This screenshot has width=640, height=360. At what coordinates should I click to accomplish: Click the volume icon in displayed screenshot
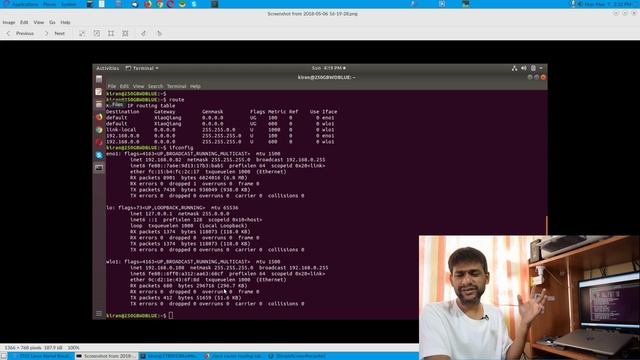(x=524, y=68)
